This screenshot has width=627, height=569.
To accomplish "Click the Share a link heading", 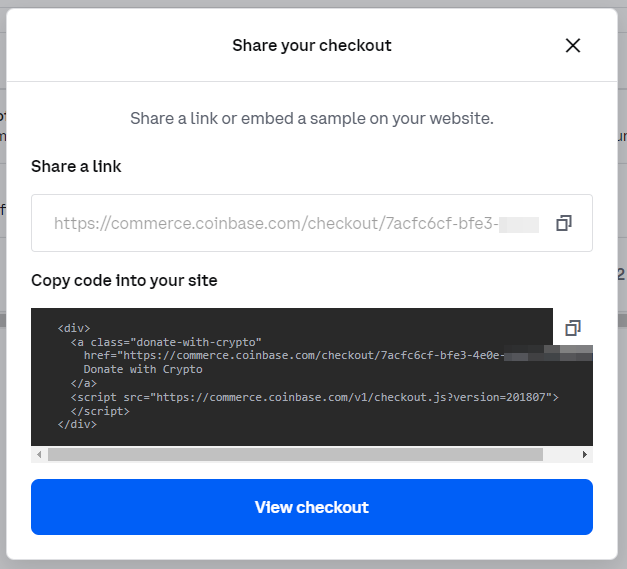I will (x=76, y=166).
